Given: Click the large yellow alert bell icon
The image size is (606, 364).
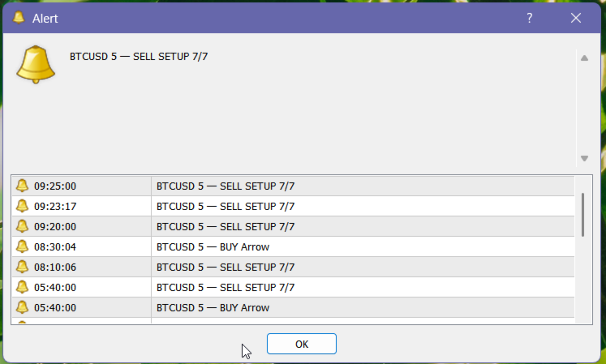Looking at the screenshot, I should click(x=36, y=63).
